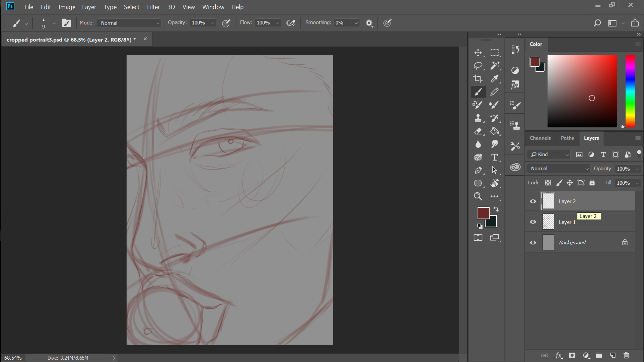Open layer blend mode Normal dropdown
Screen dimensions: 644x362
559,169
